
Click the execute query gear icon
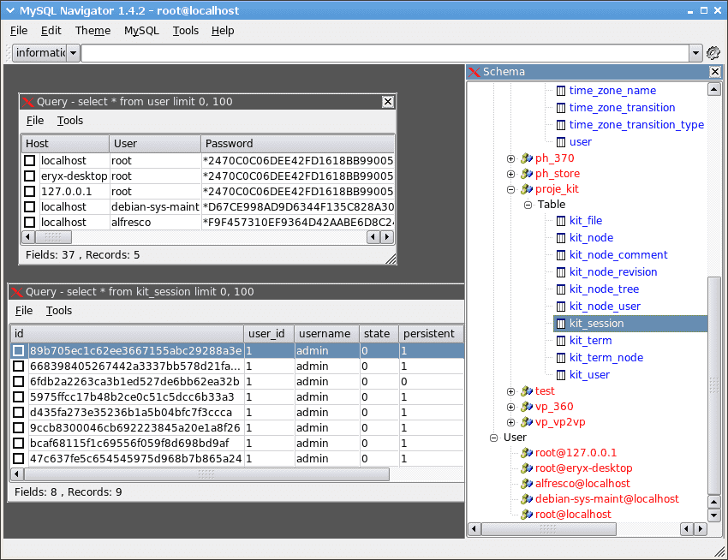[x=713, y=53]
